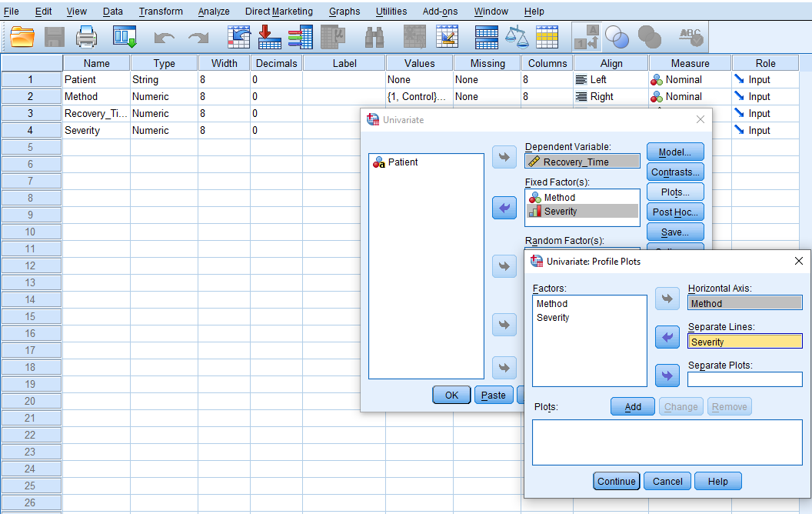The image size is (812, 514).
Task: Click the Horizontal Axis field with Method
Action: pos(744,303)
